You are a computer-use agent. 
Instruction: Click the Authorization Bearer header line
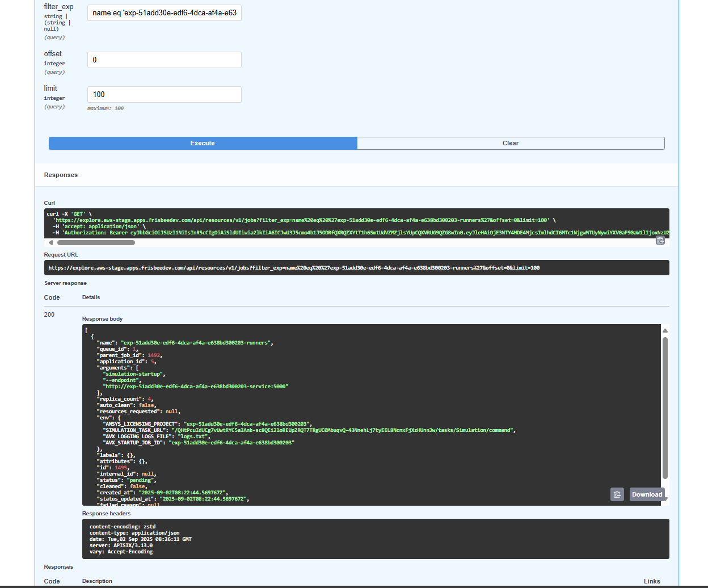(x=361, y=233)
